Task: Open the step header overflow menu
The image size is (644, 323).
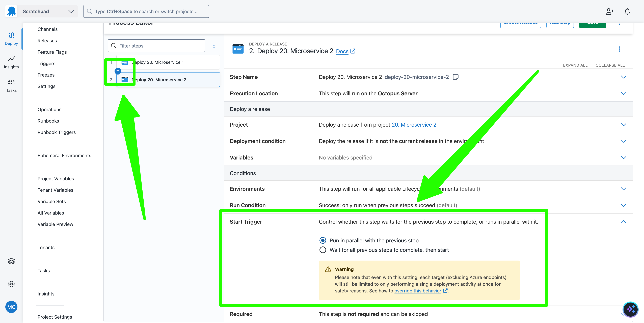Action: [619, 49]
